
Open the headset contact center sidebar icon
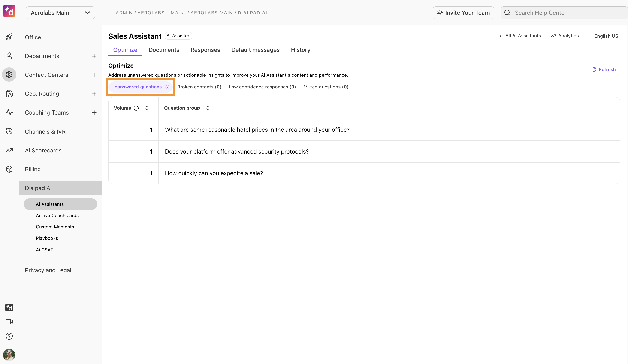(9, 93)
